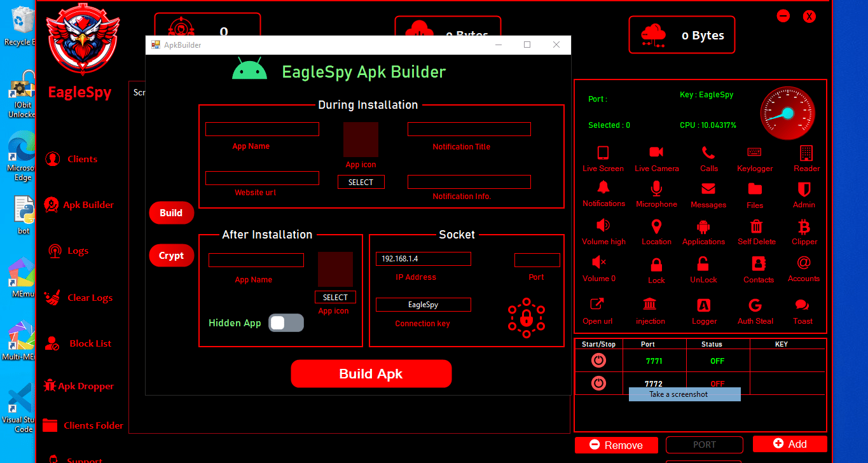This screenshot has width=868, height=463.
Task: Open the Contacts icon
Action: point(757,270)
